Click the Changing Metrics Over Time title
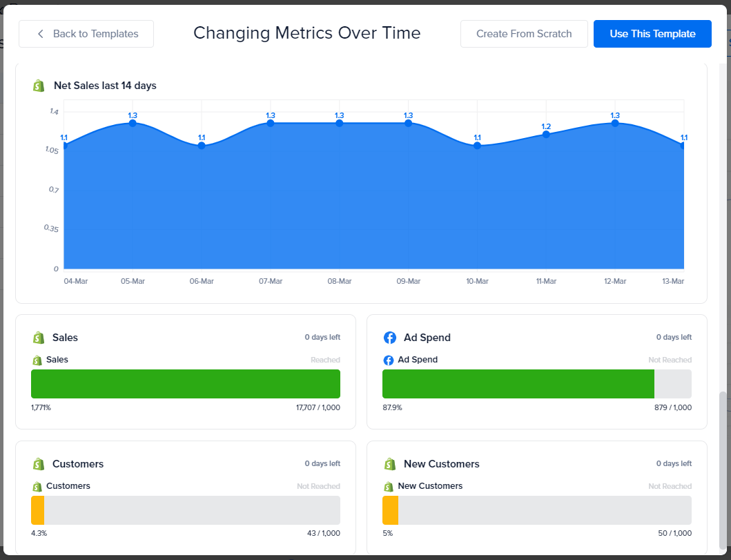The image size is (731, 560). pyautogui.click(x=307, y=33)
